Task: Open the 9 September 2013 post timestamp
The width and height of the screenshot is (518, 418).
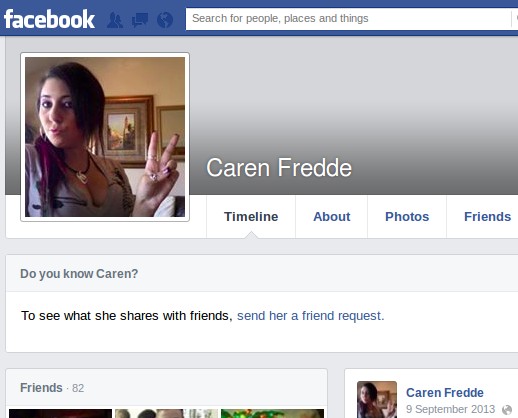Action: click(450, 409)
